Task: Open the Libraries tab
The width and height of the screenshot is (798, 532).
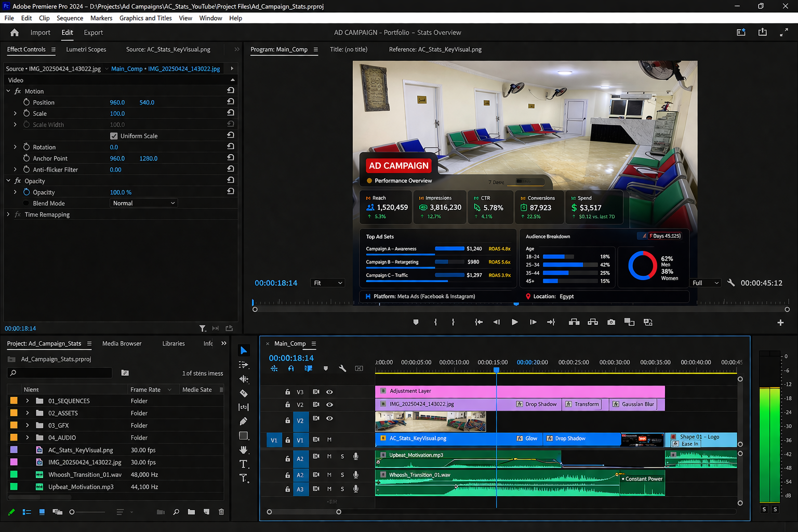Action: pyautogui.click(x=174, y=343)
